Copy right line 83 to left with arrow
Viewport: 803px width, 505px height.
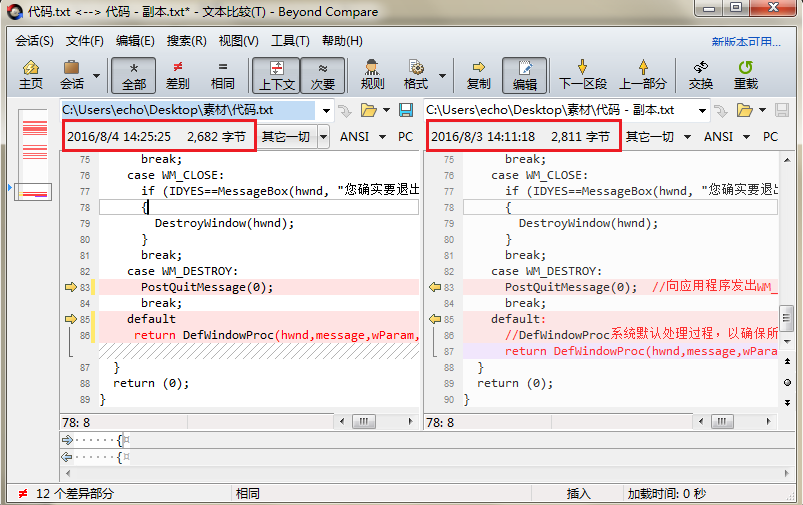click(x=435, y=287)
